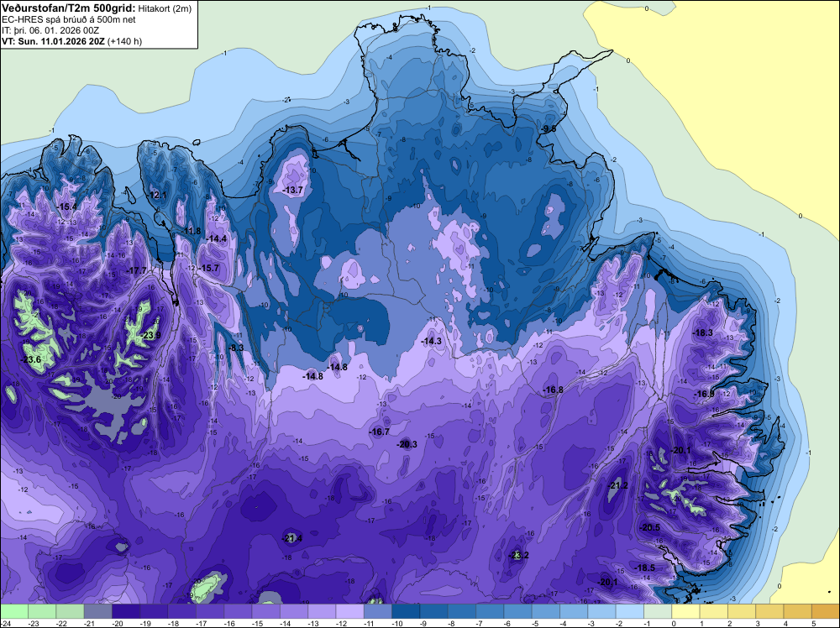The height and width of the screenshot is (628, 840).
Task: Click the -16.7 temperature label
Action: (x=380, y=432)
